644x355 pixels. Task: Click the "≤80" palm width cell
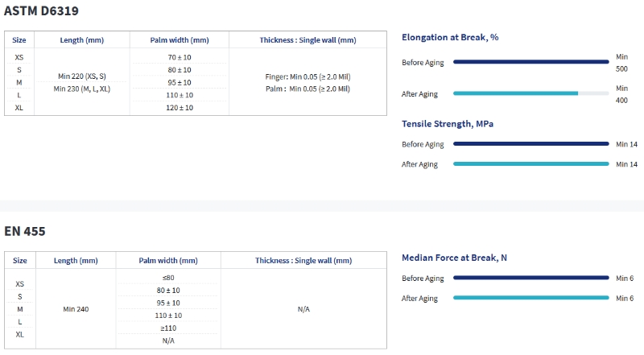[168, 278]
